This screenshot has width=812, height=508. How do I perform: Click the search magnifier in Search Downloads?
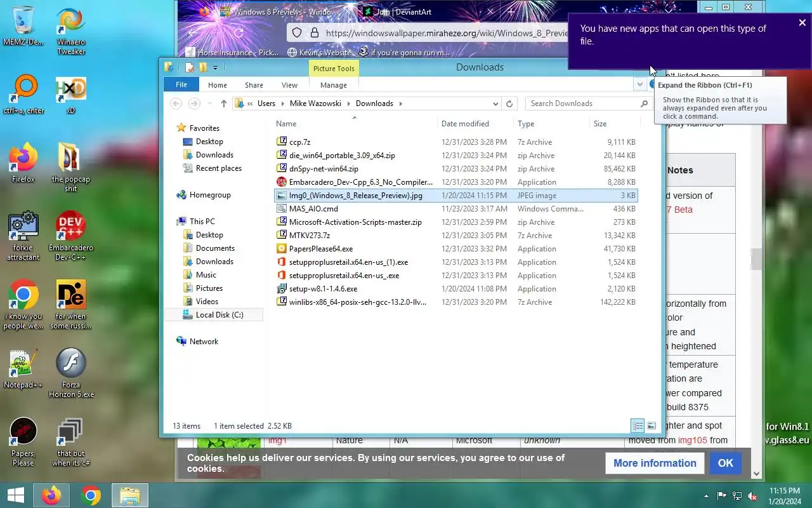[x=644, y=104]
